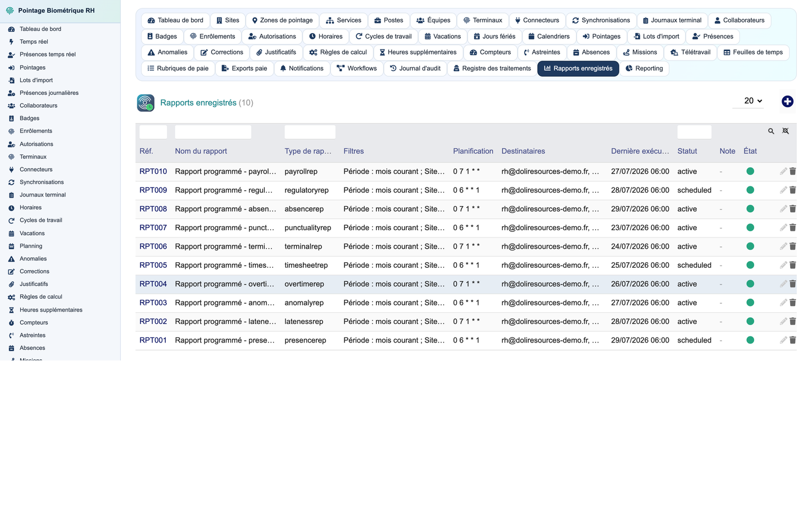Click the Nom du rapport filter field

click(213, 132)
